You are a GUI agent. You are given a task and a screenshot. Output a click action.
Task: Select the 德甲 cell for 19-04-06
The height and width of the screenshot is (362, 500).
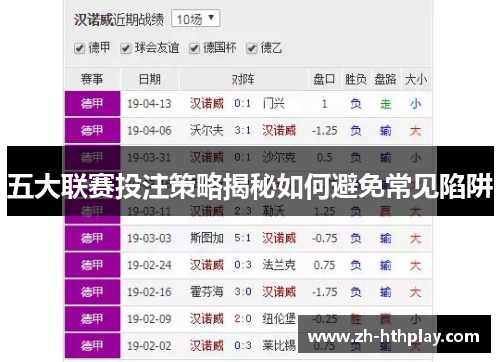(92, 130)
